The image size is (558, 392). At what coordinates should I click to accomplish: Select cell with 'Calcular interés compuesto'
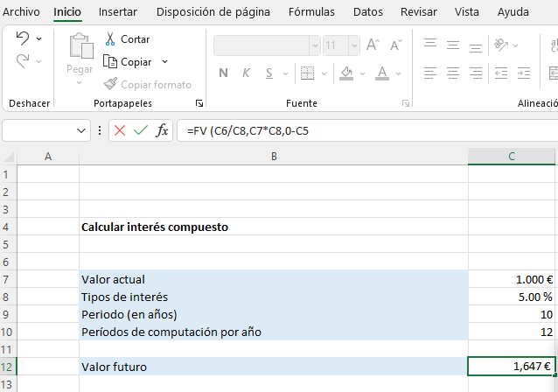[x=274, y=227]
